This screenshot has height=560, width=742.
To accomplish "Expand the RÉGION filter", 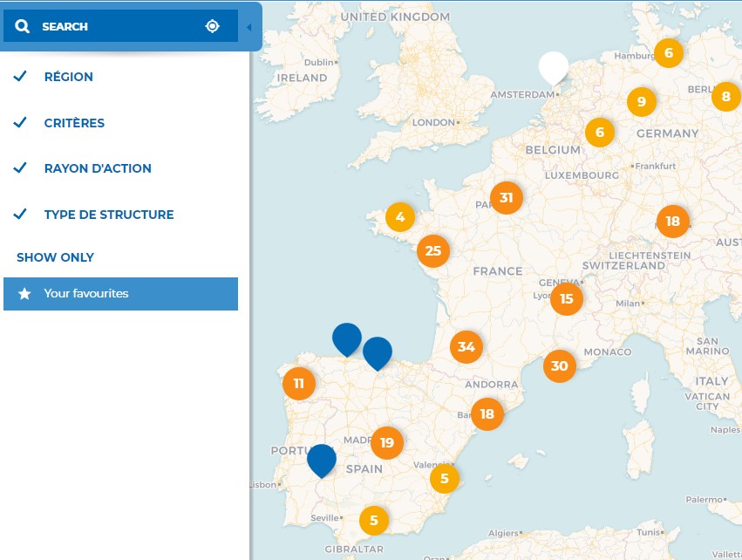I will (x=69, y=77).
